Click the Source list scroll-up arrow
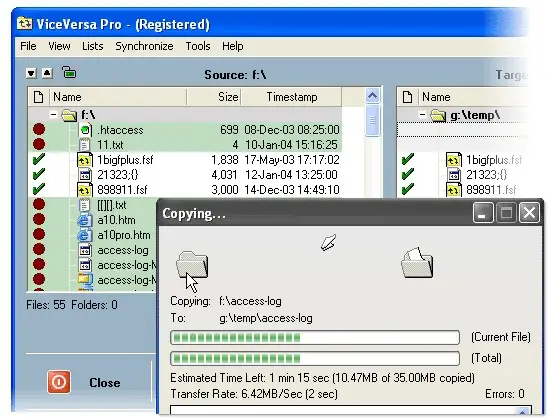 [x=373, y=95]
